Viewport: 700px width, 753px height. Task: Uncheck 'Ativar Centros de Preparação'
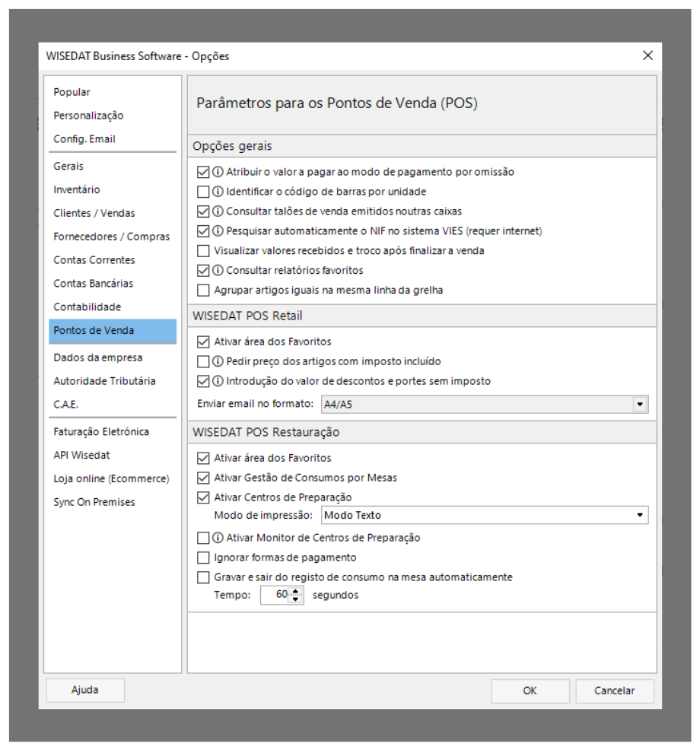coord(203,497)
